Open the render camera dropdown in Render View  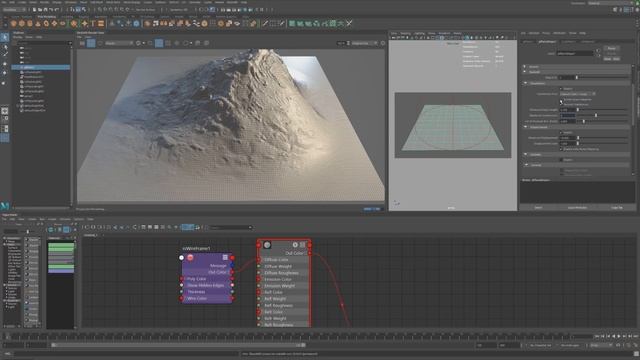point(119,43)
